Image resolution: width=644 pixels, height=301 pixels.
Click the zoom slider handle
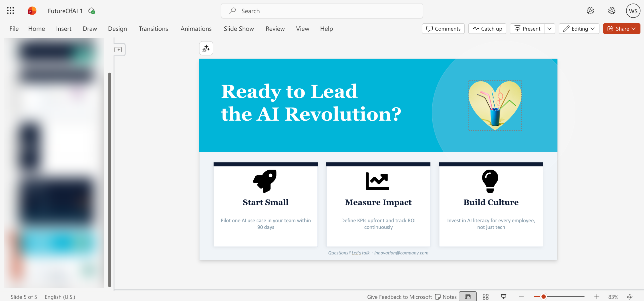543,297
